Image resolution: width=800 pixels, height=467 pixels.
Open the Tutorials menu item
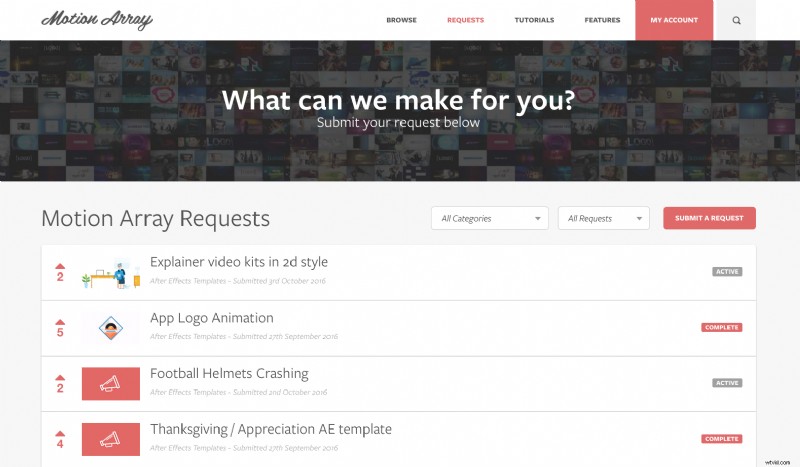[534, 20]
